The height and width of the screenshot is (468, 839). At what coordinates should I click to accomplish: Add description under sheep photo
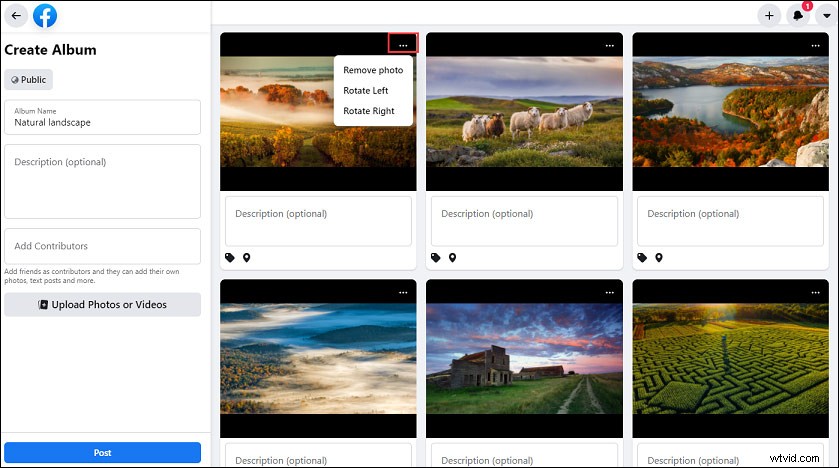[524, 221]
